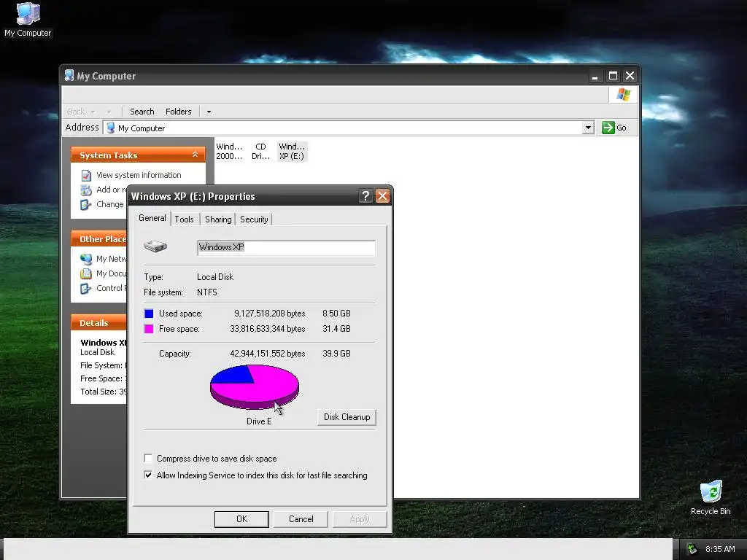This screenshot has width=747, height=560.
Task: Switch to the Sharing tab
Action: (x=218, y=219)
